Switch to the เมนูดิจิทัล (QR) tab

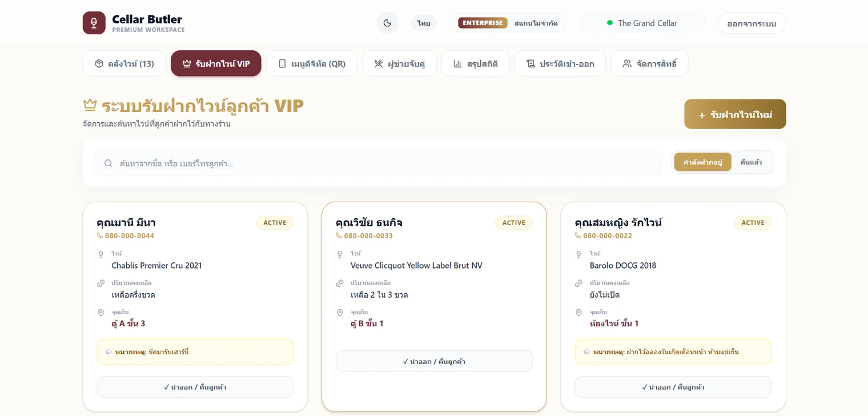312,63
